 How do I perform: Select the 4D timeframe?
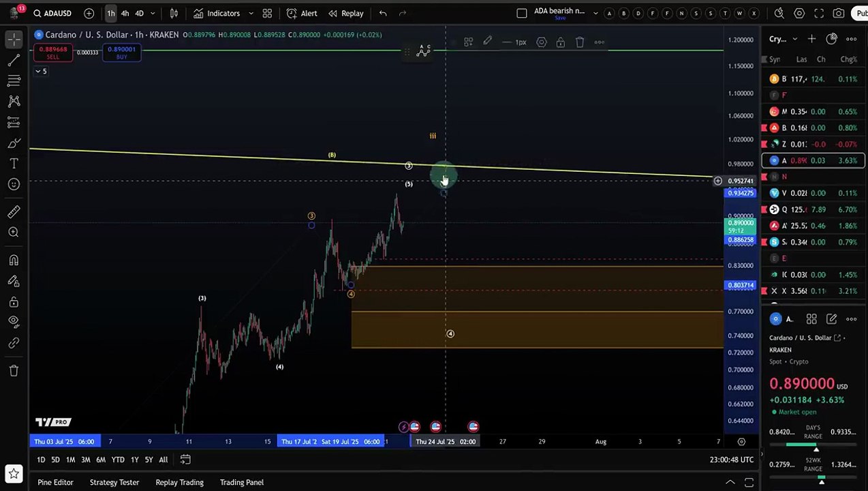tap(139, 13)
